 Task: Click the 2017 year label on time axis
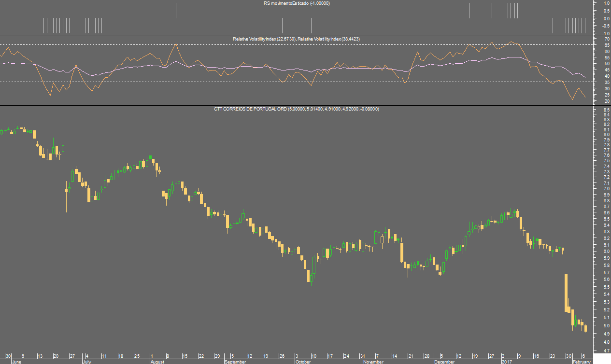pos(507,361)
